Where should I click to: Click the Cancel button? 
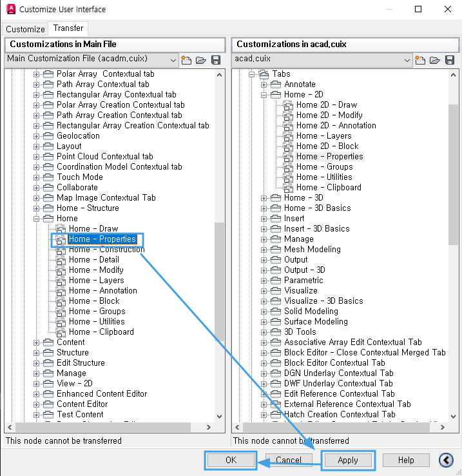pos(289,461)
